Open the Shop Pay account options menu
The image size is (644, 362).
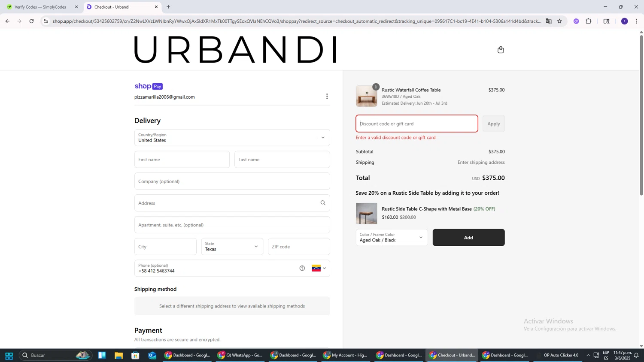click(x=327, y=97)
